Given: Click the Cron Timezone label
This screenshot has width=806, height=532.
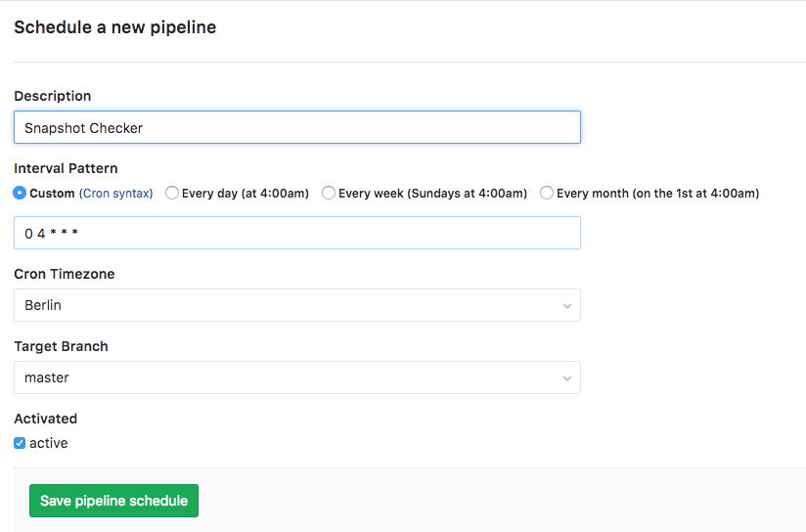Looking at the screenshot, I should pyautogui.click(x=65, y=274).
